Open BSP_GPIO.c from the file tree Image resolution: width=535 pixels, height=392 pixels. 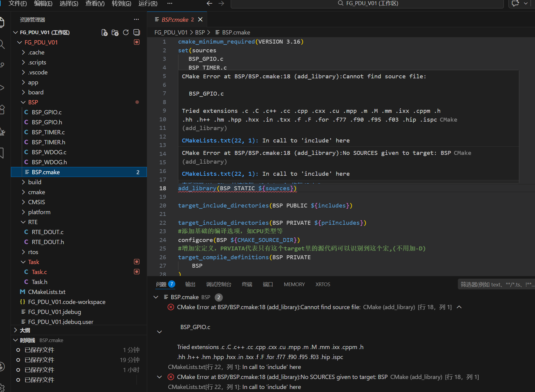(x=47, y=112)
